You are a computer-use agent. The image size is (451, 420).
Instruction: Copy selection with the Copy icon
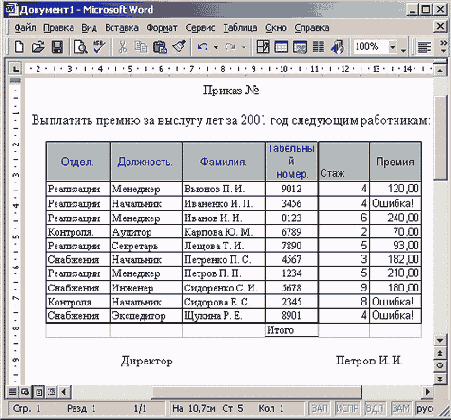(141, 47)
